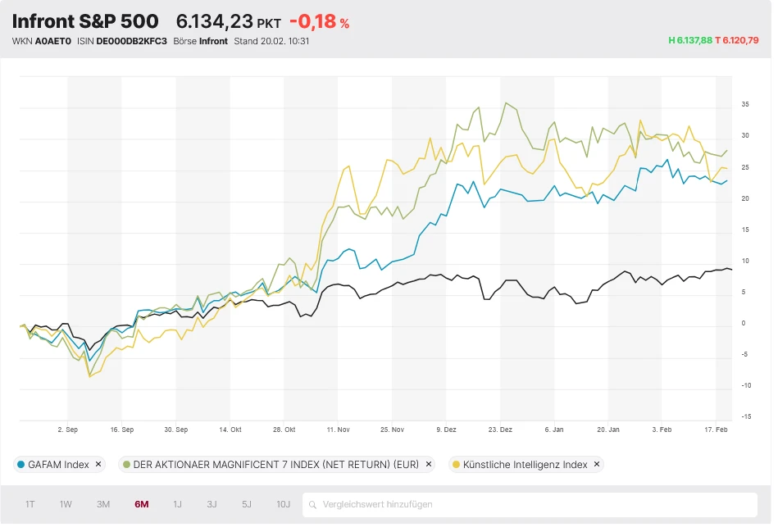Click the yellow Künstliche Intelligenz color dot
778x532 pixels.
(x=455, y=465)
